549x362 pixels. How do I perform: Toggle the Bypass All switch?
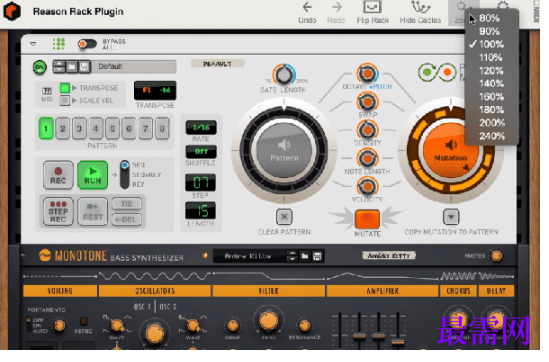pyautogui.click(x=87, y=44)
